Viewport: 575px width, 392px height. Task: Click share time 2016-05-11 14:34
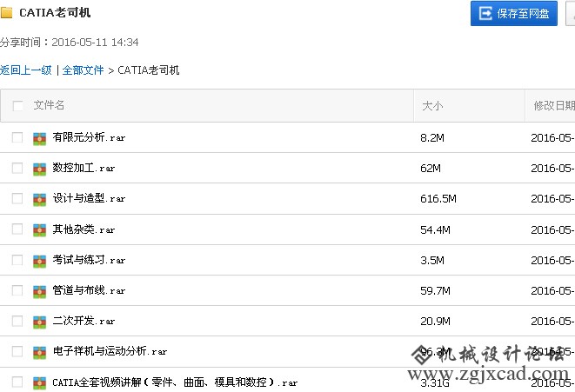pos(95,42)
